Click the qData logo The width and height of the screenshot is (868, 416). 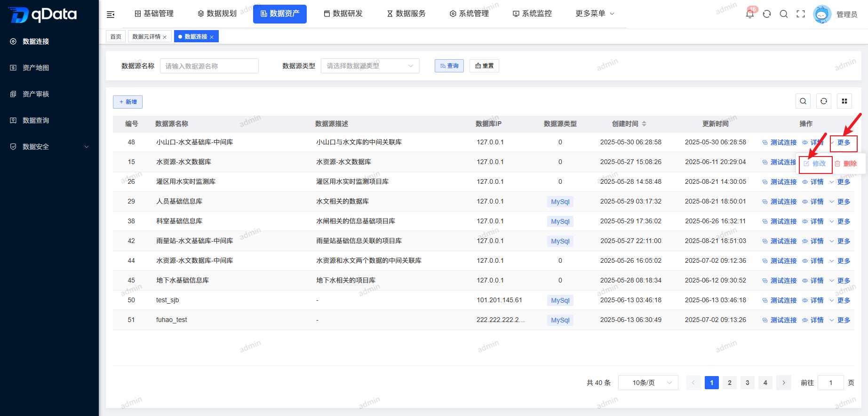tap(43, 15)
